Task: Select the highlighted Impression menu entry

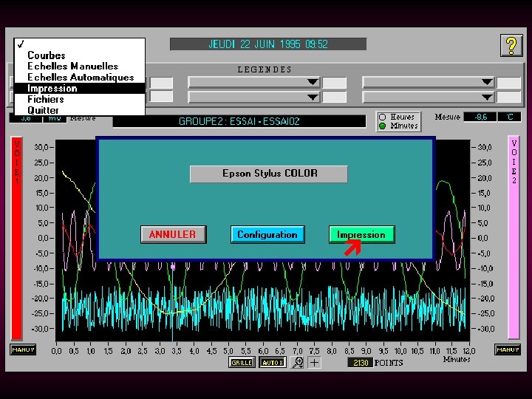Action: pos(80,88)
